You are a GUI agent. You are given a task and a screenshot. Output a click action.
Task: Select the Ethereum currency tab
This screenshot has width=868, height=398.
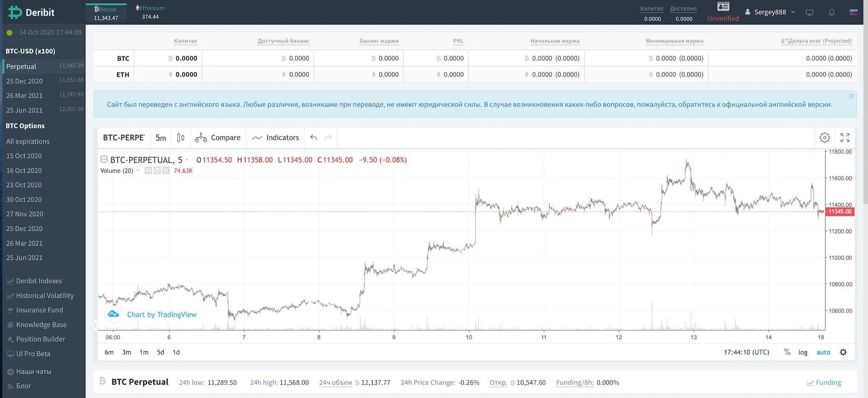150,13
